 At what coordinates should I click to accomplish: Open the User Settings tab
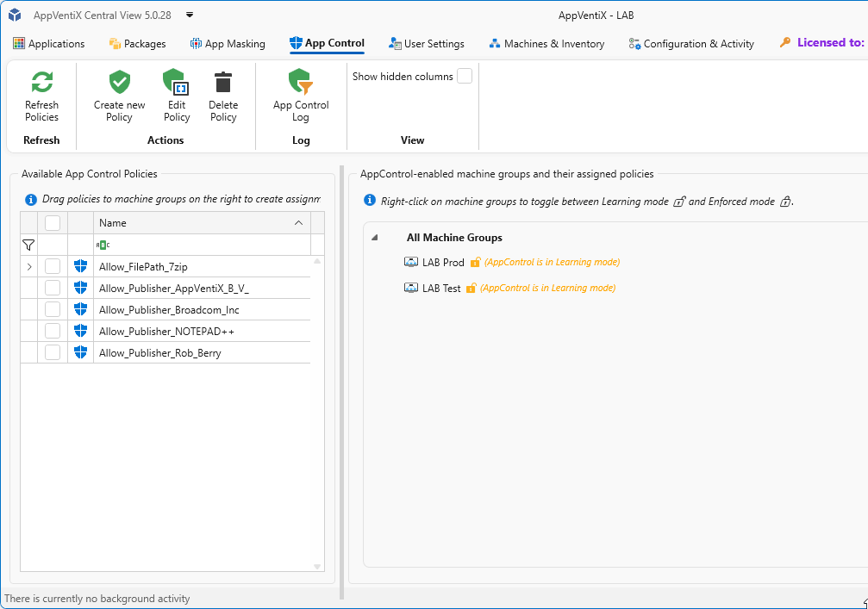click(x=427, y=44)
